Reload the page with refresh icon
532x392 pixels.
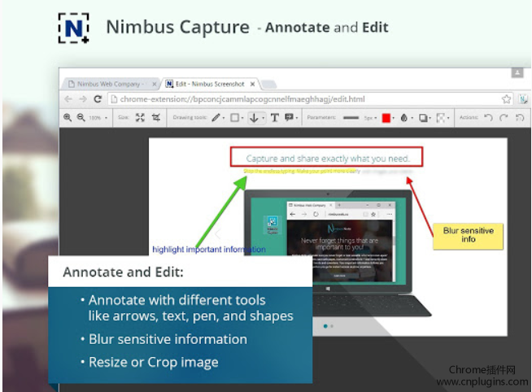[98, 99]
